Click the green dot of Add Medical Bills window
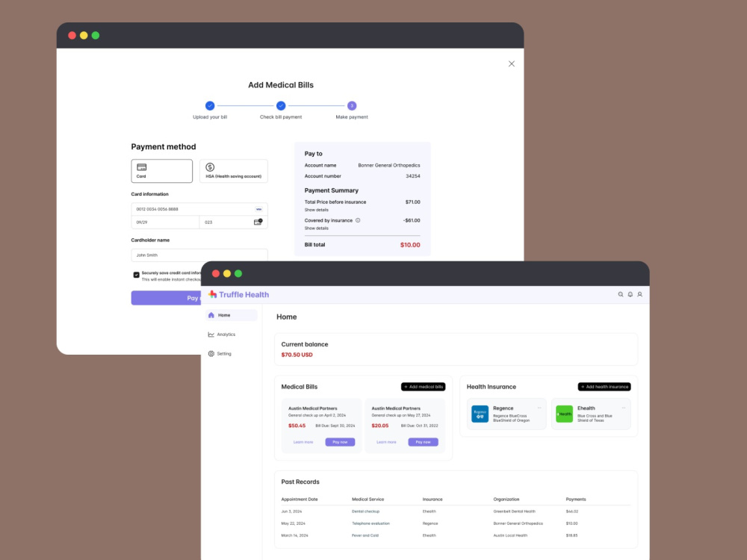This screenshot has width=747, height=560. coord(96,35)
